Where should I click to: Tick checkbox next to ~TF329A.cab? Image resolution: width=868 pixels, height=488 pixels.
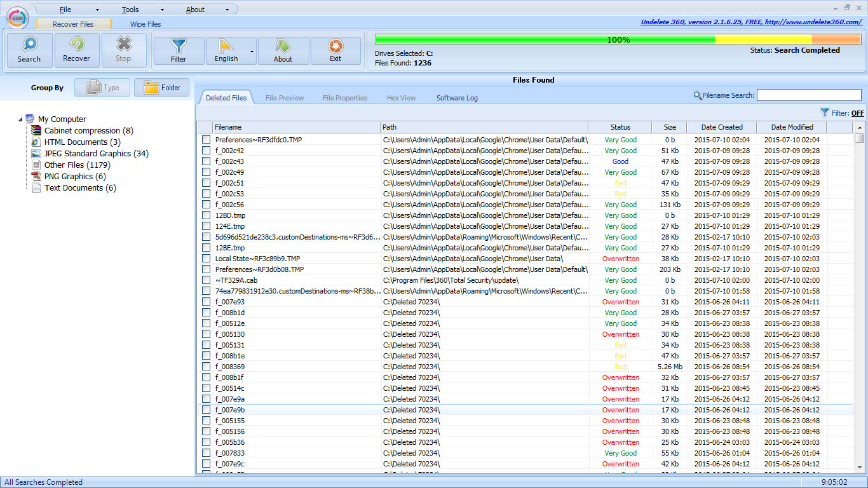tap(206, 280)
